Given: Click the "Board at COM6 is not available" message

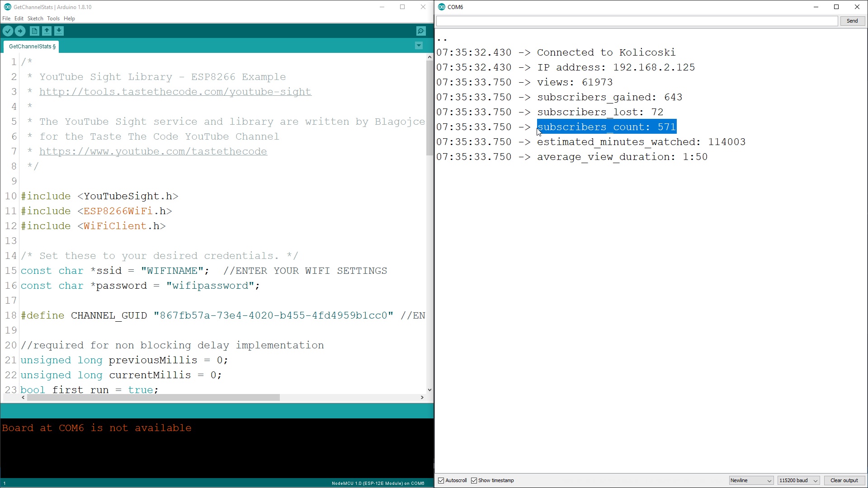Looking at the screenshot, I should tap(97, 428).
